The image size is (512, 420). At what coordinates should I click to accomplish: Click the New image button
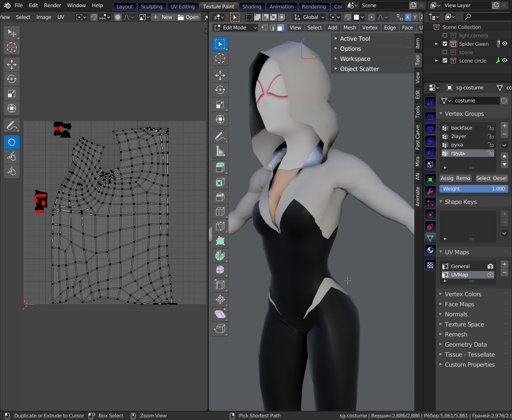[x=163, y=17]
